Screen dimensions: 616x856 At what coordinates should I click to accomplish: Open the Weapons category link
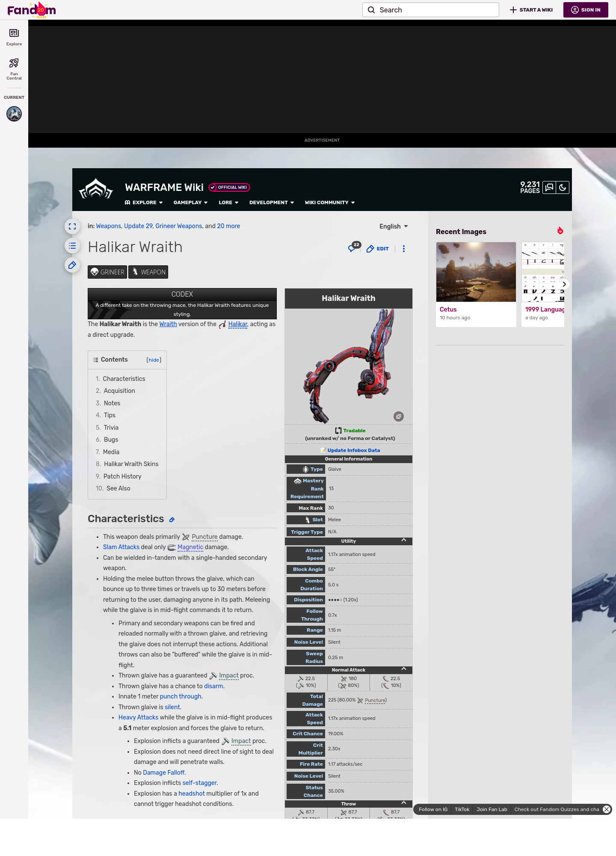coord(109,226)
